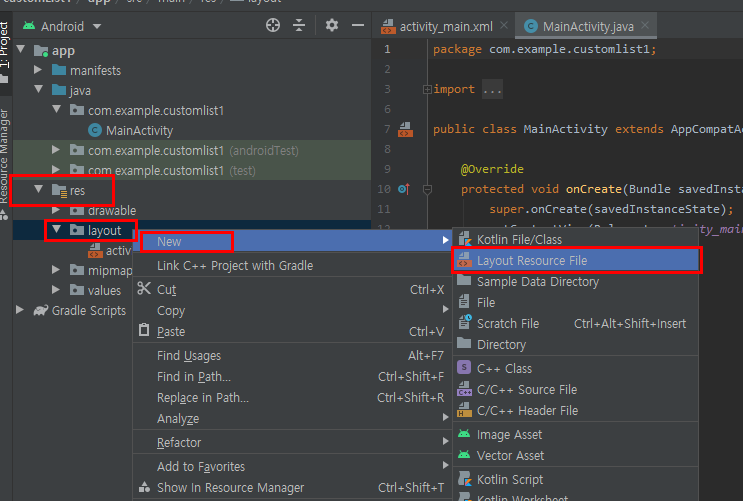Create new C/C++ Source File
The image size is (743, 501).
click(x=576, y=389)
